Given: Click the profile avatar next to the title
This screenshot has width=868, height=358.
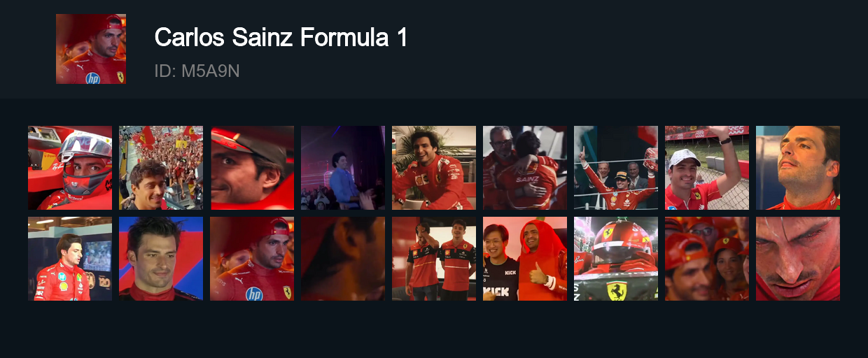Looking at the screenshot, I should click(91, 49).
